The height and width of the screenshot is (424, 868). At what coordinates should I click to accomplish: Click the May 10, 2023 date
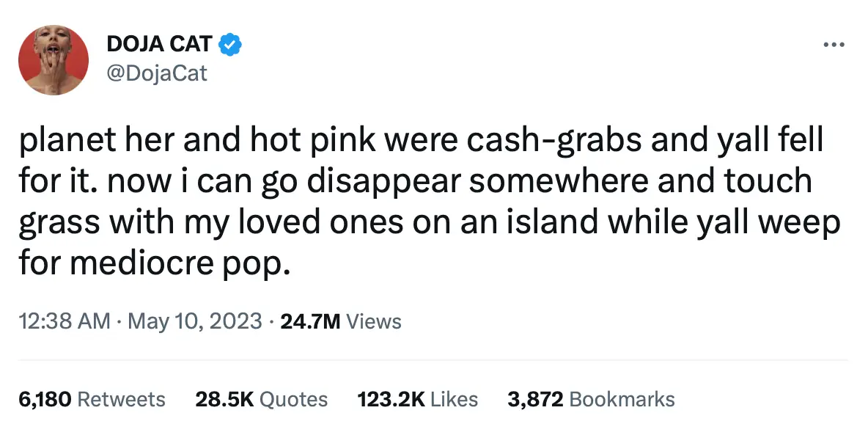192,321
